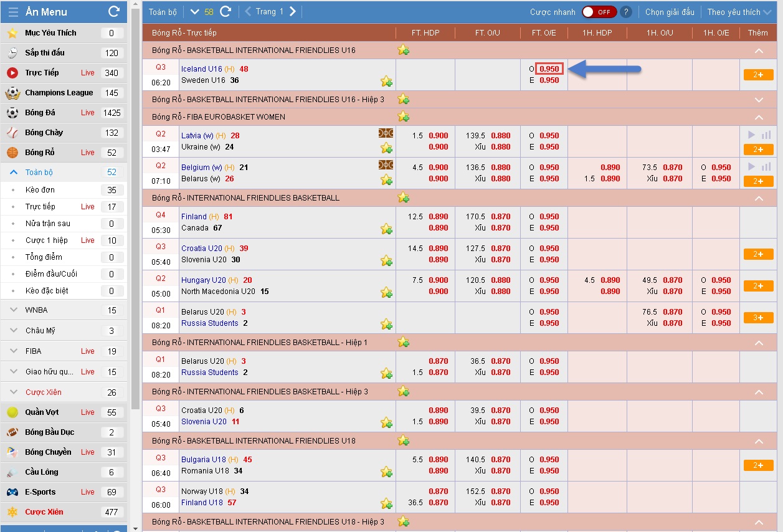Expand the WNBA sidebar category
The height and width of the screenshot is (532, 783).
pyautogui.click(x=14, y=310)
